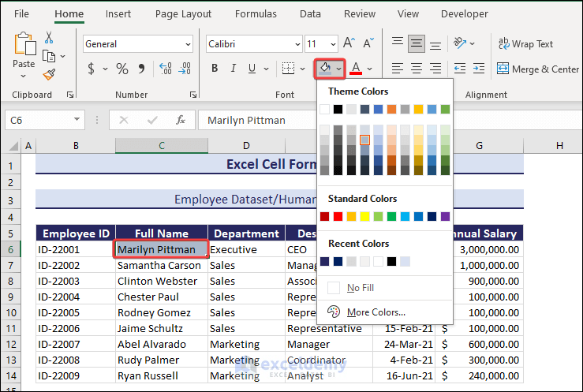Click the Comma Style button

coord(144,69)
